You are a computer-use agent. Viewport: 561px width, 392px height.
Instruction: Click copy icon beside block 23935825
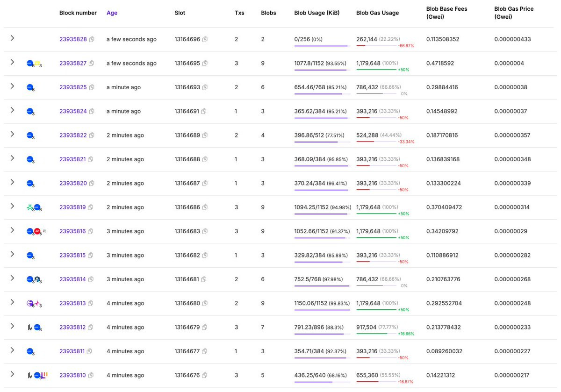click(92, 88)
